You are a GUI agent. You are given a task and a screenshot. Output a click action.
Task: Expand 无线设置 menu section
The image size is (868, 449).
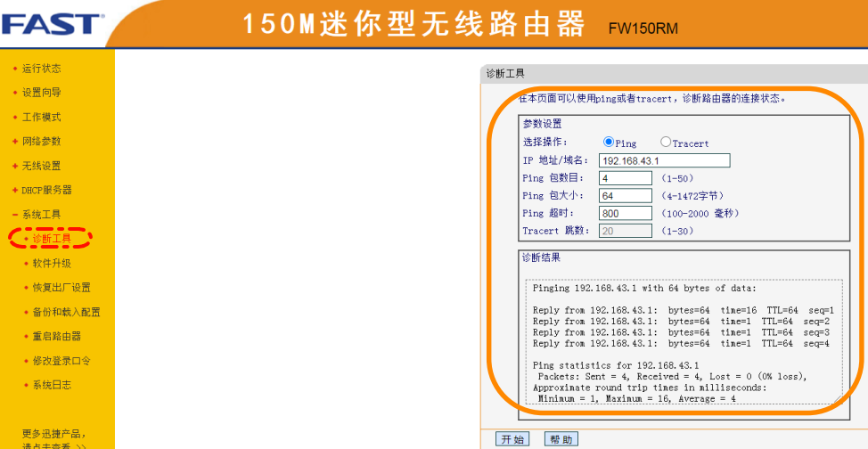pyautogui.click(x=41, y=166)
